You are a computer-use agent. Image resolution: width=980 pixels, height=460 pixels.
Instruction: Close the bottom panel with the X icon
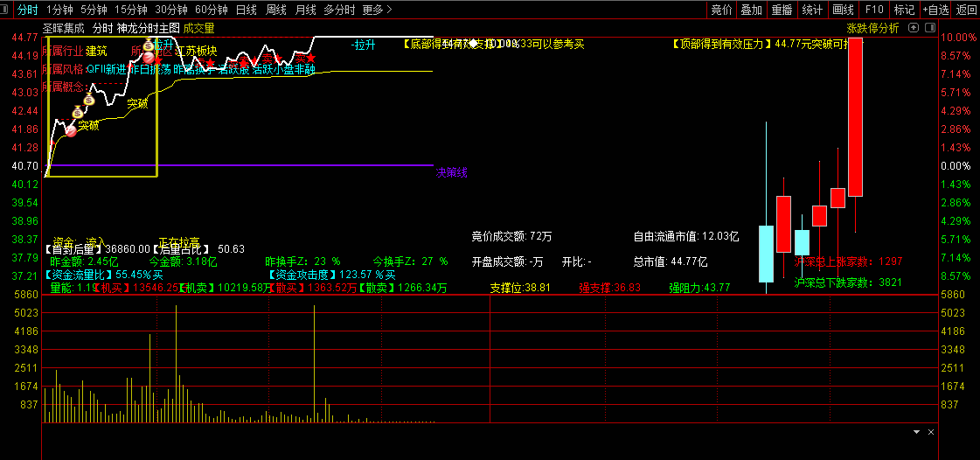click(931, 432)
